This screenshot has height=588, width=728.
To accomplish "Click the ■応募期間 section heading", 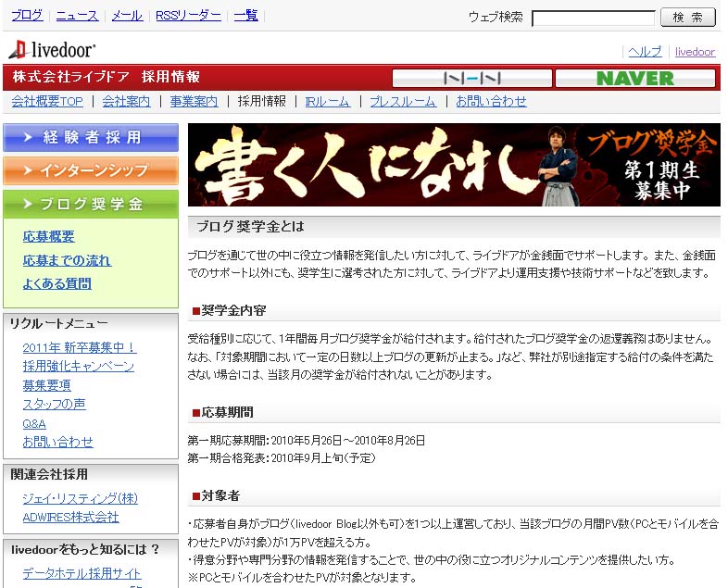I will [223, 412].
